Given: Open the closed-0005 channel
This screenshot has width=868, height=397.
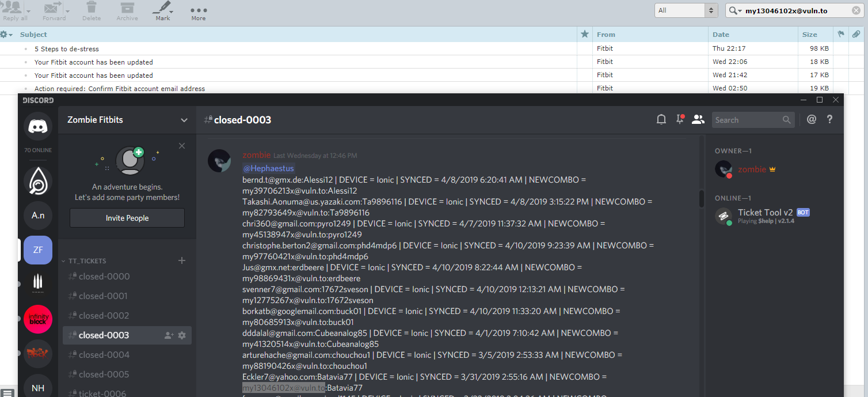Looking at the screenshot, I should click(x=127, y=375).
